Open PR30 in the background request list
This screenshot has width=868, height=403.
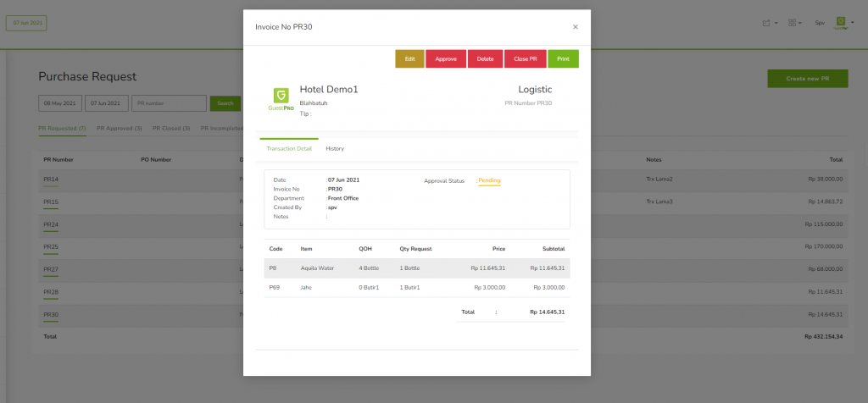51,315
